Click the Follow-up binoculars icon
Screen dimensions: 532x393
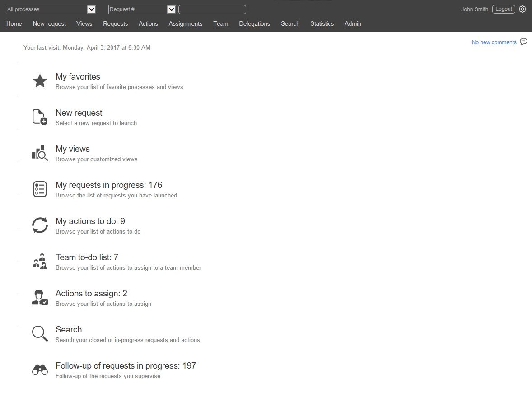coord(40,370)
